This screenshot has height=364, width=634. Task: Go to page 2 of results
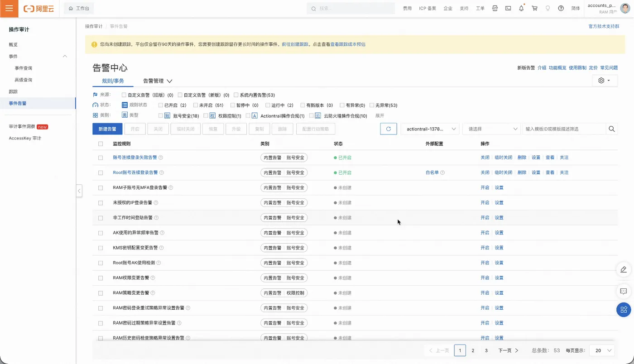tap(473, 350)
